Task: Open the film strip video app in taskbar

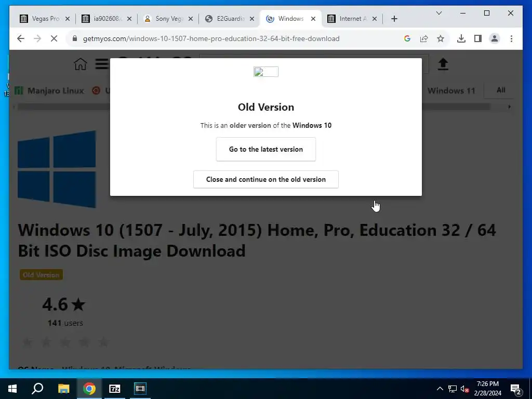Action: click(140, 389)
